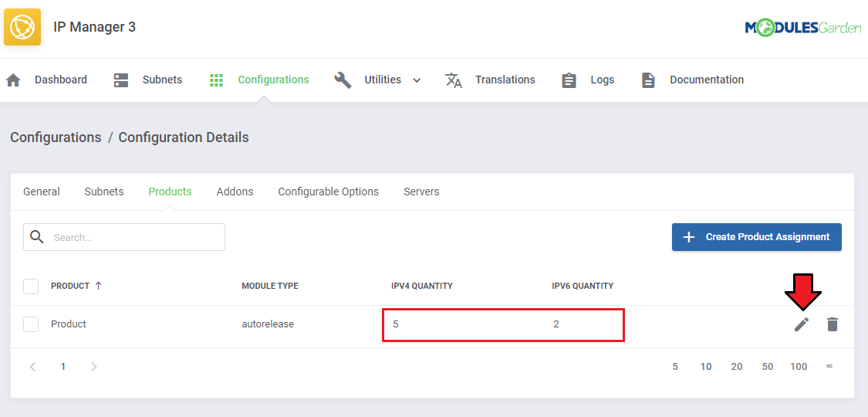
Task: Click the 'Configuration Details' breadcrumb text
Action: pyautogui.click(x=184, y=137)
